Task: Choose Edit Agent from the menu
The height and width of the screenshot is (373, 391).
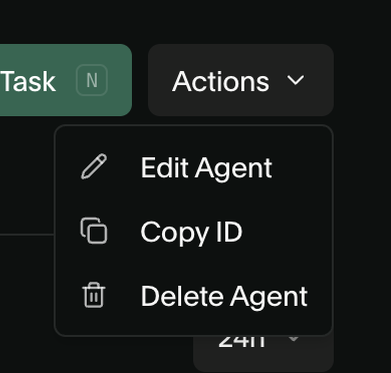Action: pyautogui.click(x=193, y=167)
